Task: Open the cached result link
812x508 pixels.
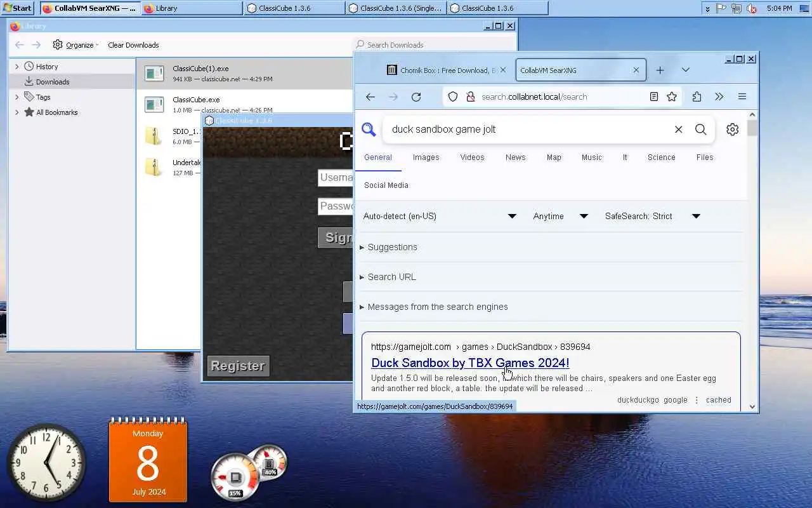Action: coord(718,400)
